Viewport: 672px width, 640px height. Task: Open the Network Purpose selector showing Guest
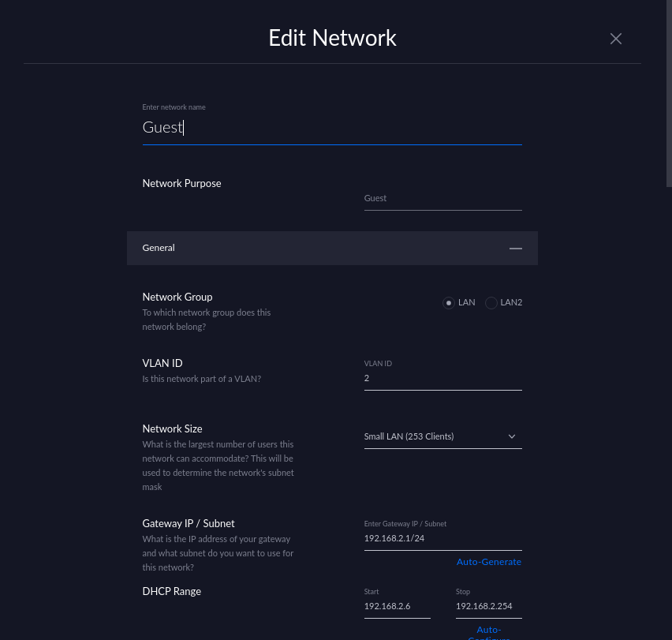click(x=442, y=198)
